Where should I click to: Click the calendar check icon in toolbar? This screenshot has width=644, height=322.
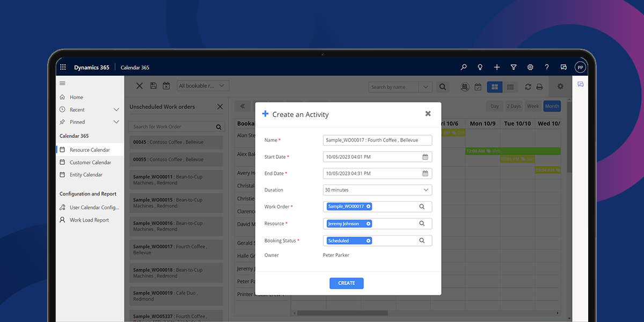pos(478,87)
